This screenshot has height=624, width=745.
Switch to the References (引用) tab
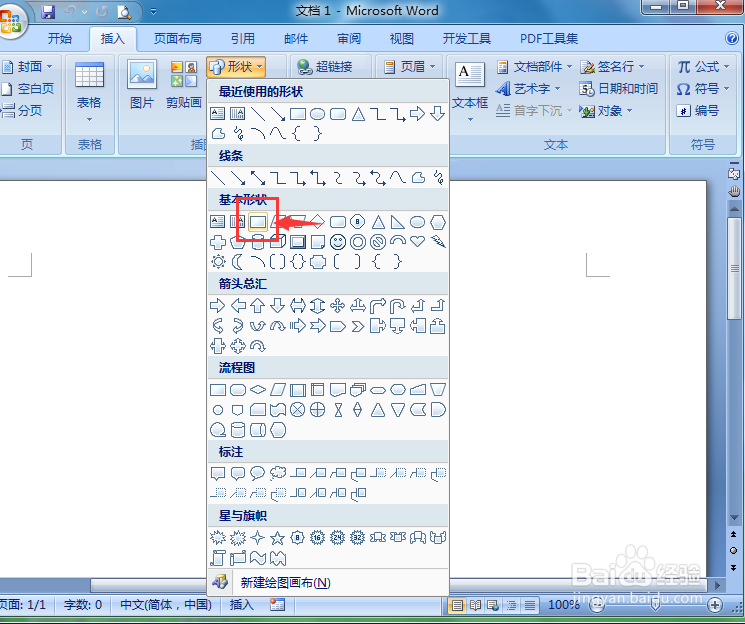click(243, 38)
